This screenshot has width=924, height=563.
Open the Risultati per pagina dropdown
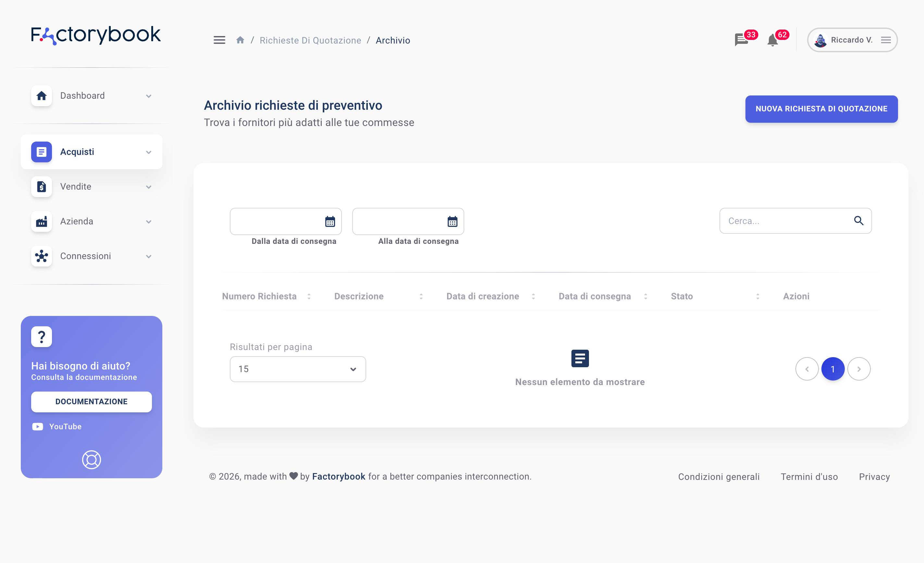(x=298, y=369)
